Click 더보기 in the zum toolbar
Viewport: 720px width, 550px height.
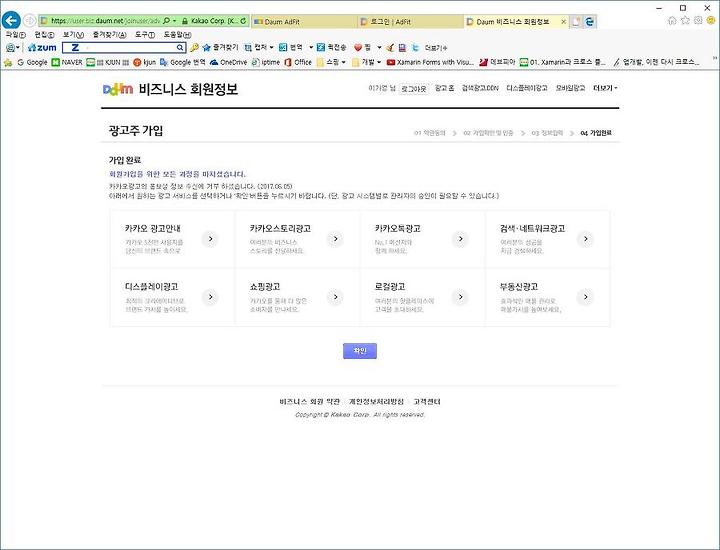(436, 48)
